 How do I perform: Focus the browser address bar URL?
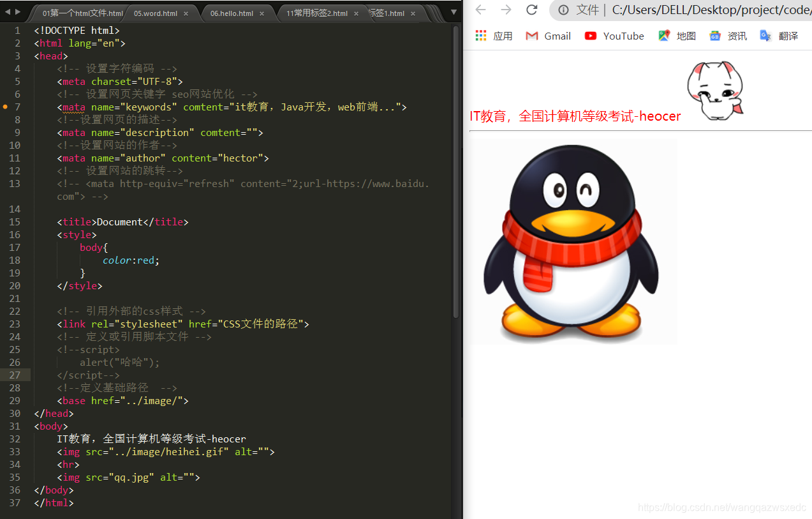tap(711, 10)
